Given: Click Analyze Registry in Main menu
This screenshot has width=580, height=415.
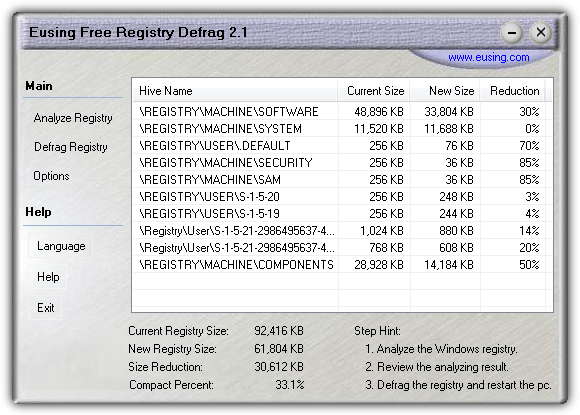Looking at the screenshot, I should [x=73, y=118].
